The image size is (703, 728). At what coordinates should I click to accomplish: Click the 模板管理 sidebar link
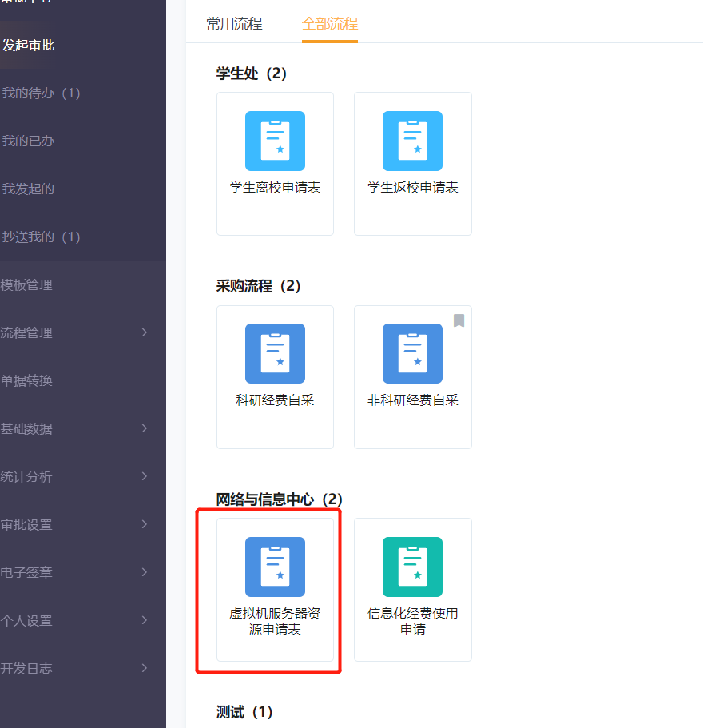(26, 285)
